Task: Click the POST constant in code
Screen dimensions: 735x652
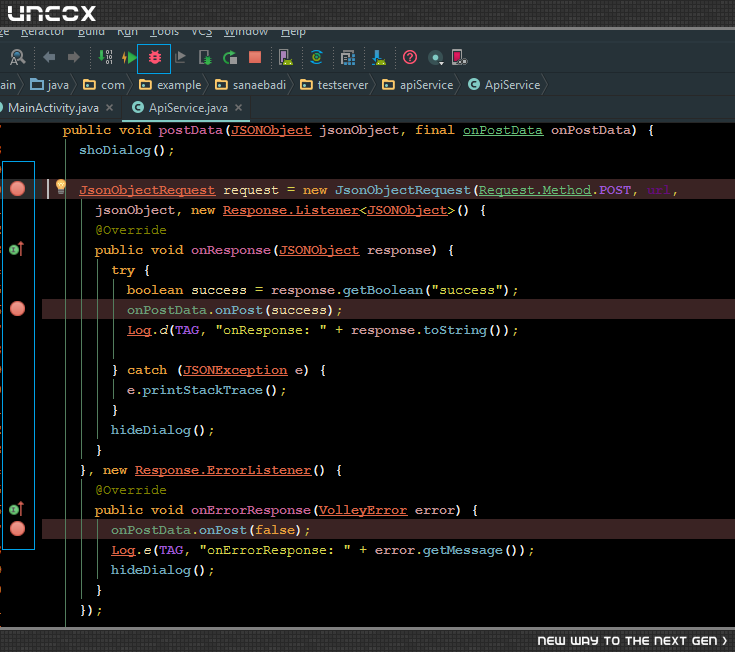Action: (615, 190)
